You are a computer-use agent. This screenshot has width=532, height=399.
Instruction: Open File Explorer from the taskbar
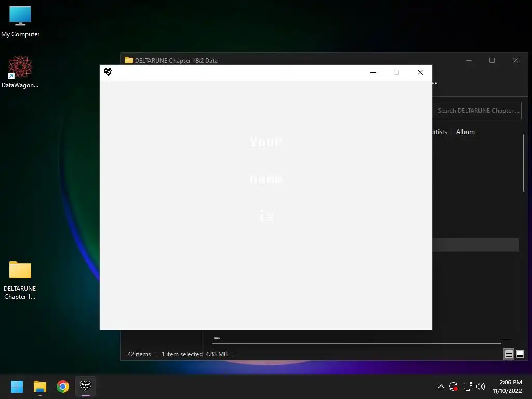39,387
